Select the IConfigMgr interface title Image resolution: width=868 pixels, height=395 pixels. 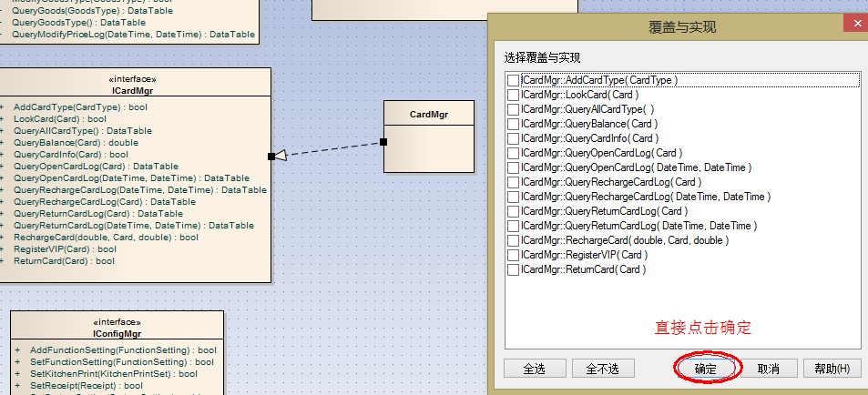[117, 334]
